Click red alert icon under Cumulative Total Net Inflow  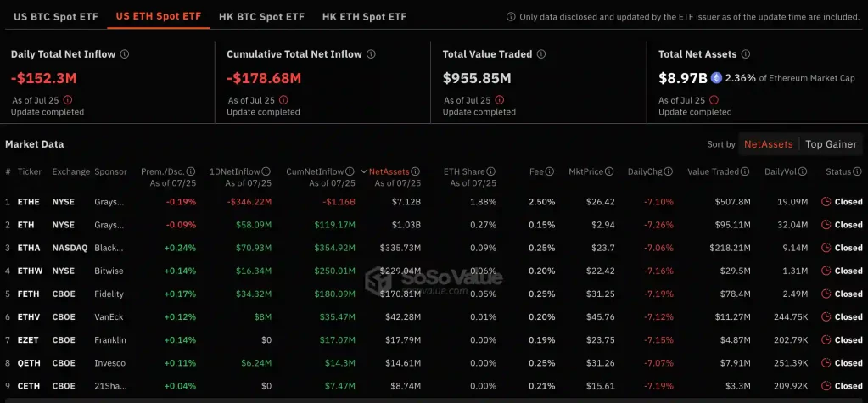[x=283, y=100]
